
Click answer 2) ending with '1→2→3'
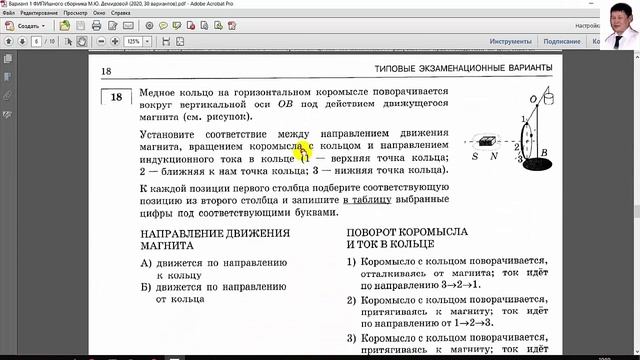click(x=447, y=311)
